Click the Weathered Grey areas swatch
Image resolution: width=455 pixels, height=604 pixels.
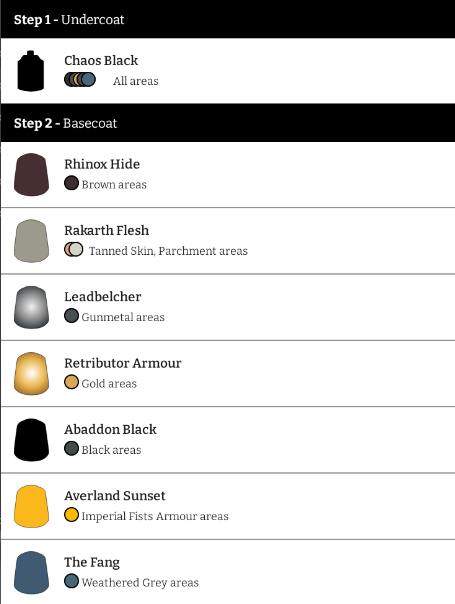pyautogui.click(x=71, y=581)
